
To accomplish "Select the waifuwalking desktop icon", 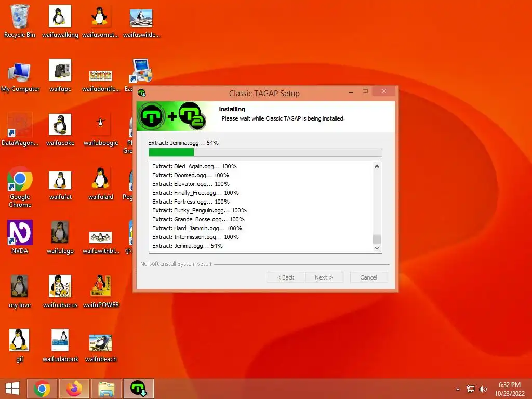I will pyautogui.click(x=60, y=21).
